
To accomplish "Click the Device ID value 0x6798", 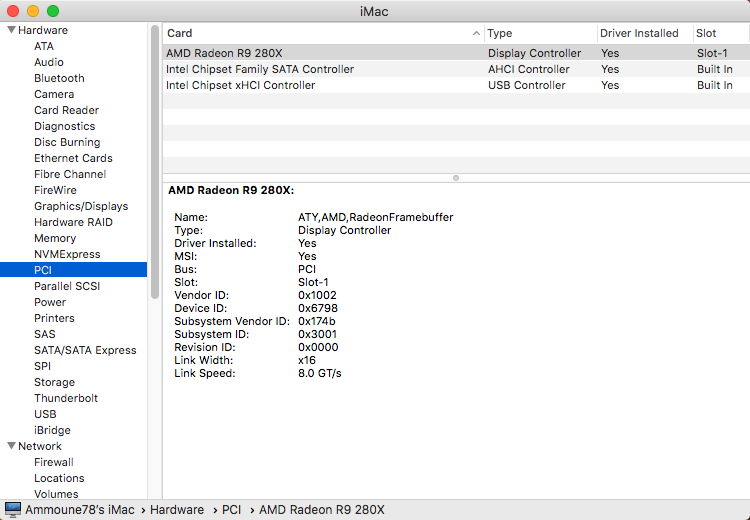I will (318, 308).
